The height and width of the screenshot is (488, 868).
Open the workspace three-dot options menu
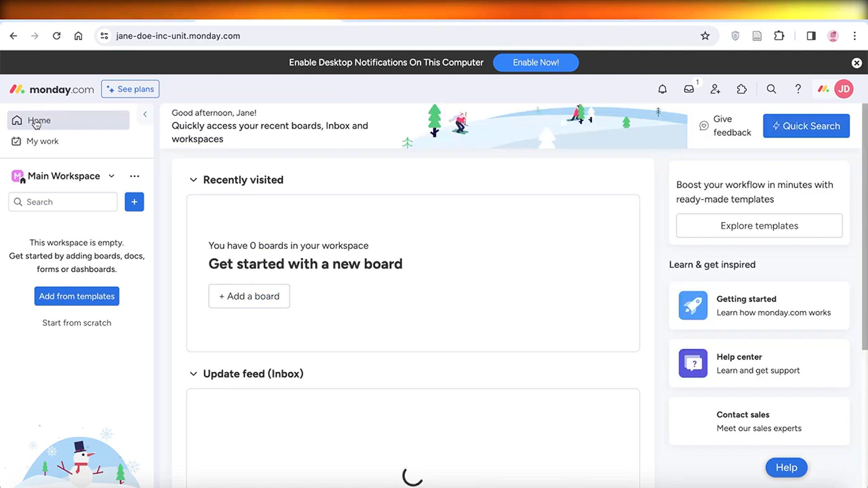click(x=134, y=176)
